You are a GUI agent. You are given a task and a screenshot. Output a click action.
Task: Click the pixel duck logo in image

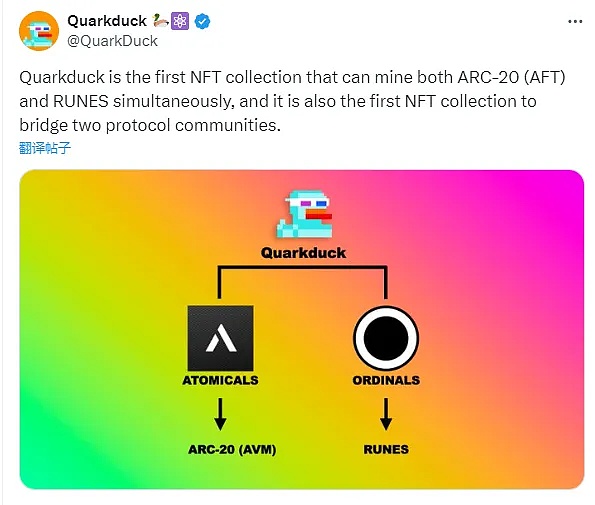(x=304, y=214)
